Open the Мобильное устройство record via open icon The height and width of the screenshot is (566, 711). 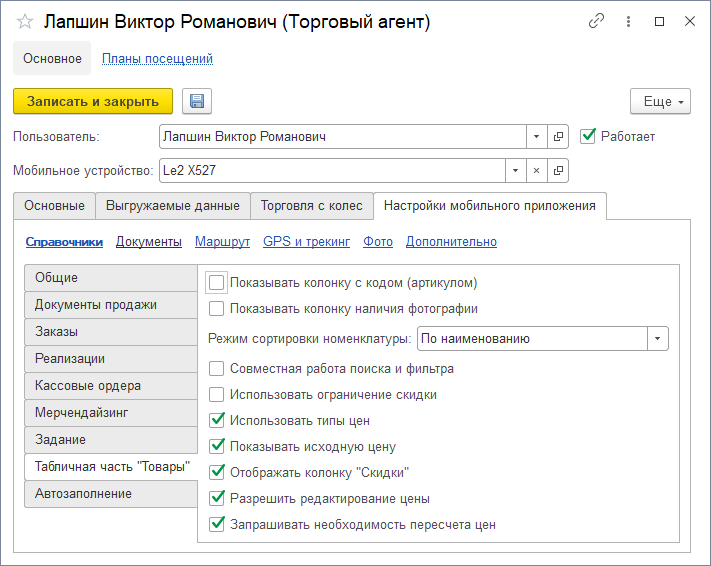coord(559,171)
